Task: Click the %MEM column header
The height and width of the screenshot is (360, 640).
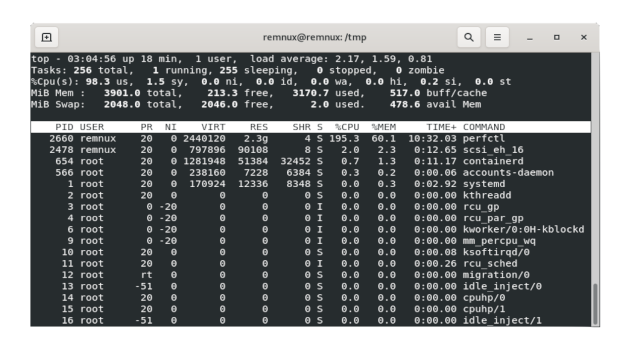Action: click(x=384, y=127)
